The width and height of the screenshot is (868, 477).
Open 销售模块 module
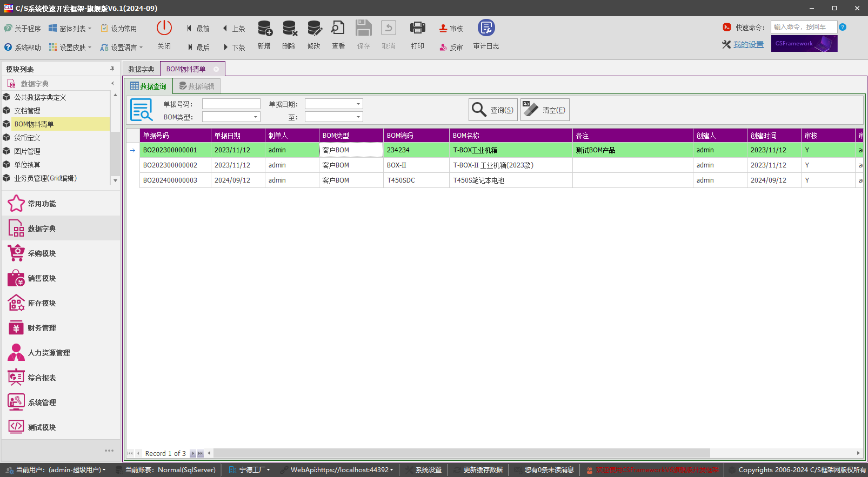coord(61,278)
